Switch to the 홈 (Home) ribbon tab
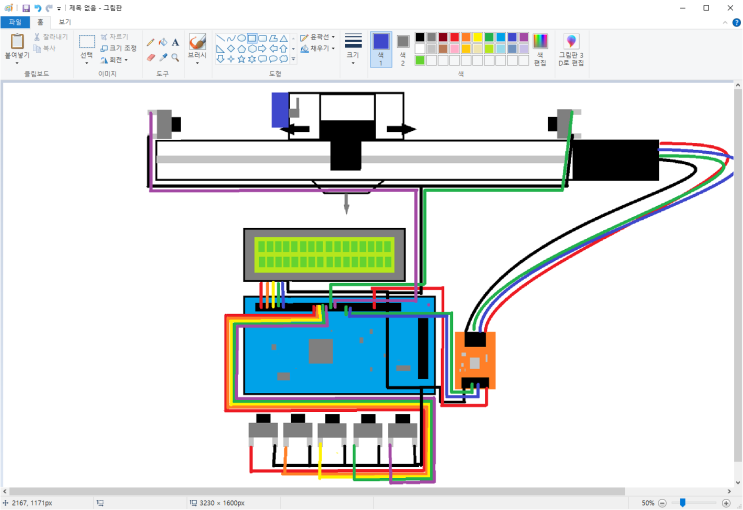743x510 pixels. pos(40,22)
